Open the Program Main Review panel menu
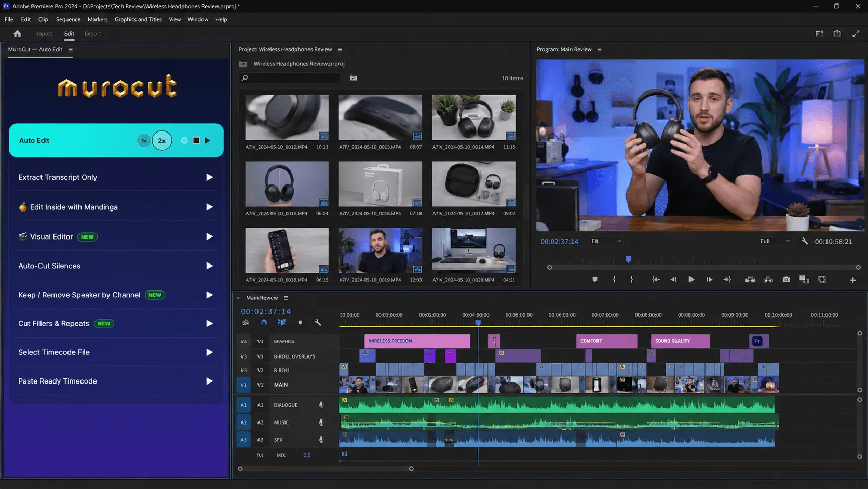The image size is (868, 489). (x=600, y=50)
